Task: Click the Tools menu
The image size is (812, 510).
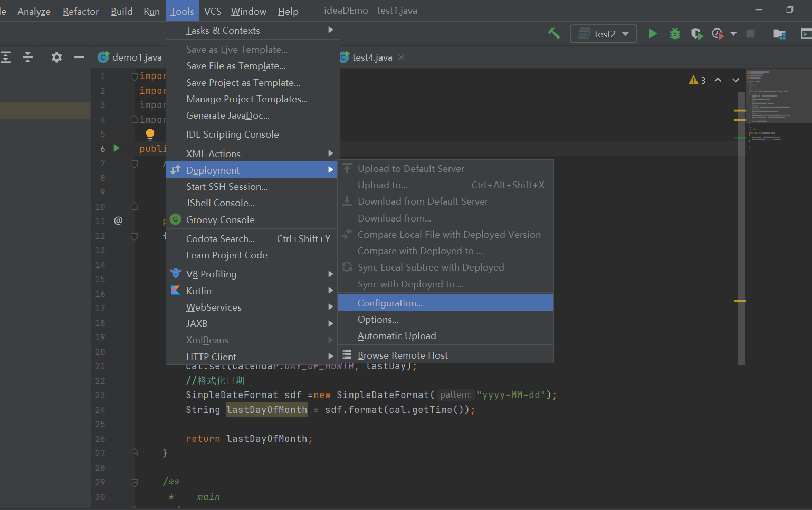Action: tap(182, 11)
